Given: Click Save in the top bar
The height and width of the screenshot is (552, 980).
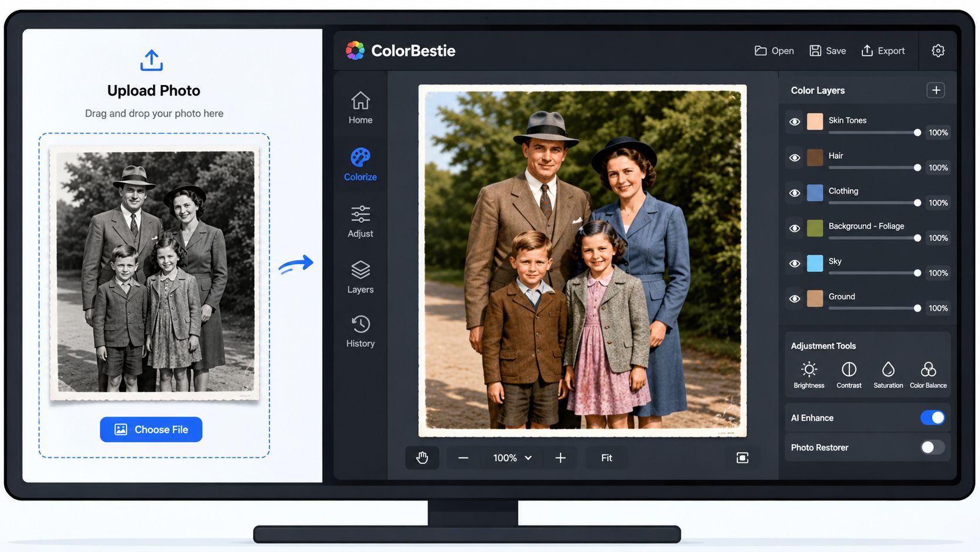Looking at the screenshot, I should (x=828, y=50).
